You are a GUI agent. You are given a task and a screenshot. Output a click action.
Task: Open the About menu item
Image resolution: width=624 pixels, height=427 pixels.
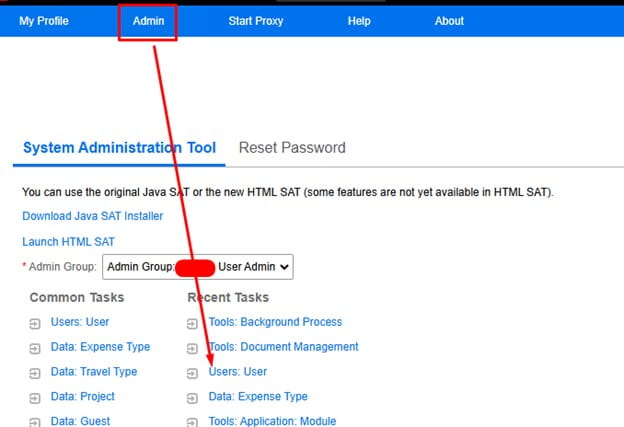[x=449, y=21]
